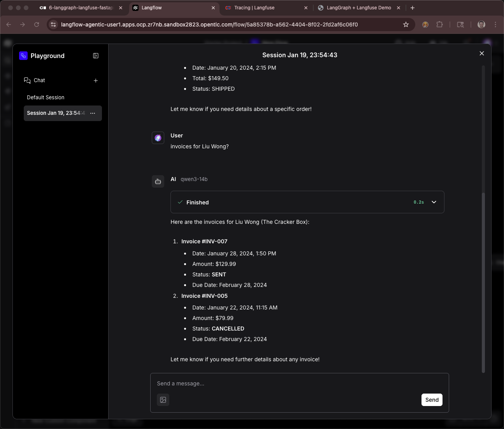The height and width of the screenshot is (429, 504).
Task: Click the image attachment icon in message box
Action: [x=163, y=400]
